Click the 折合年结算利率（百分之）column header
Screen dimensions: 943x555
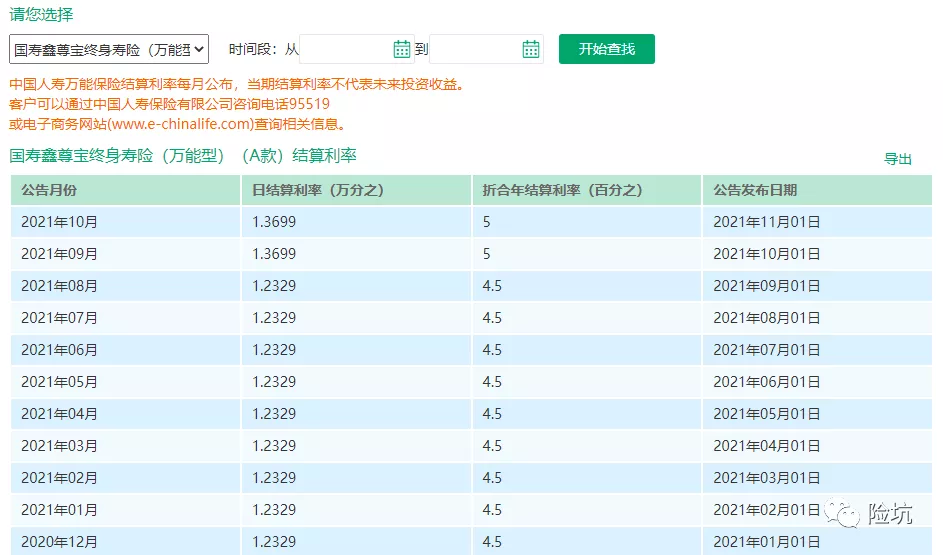[x=587, y=190]
